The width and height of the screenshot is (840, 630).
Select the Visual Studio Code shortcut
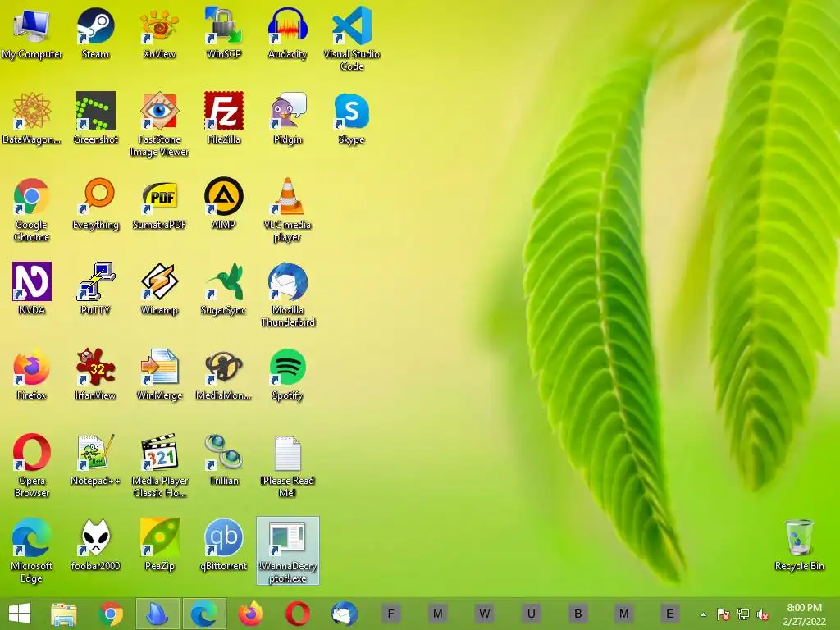tap(351, 39)
